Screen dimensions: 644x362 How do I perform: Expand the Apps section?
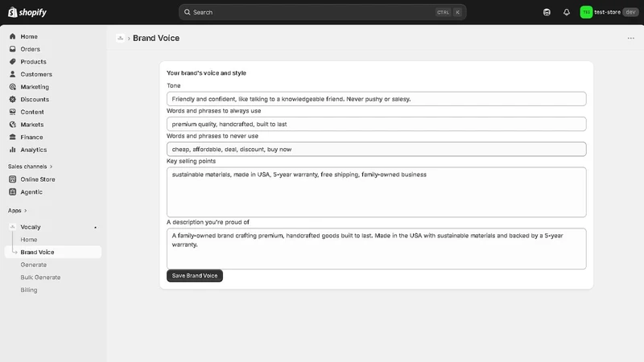(x=18, y=211)
